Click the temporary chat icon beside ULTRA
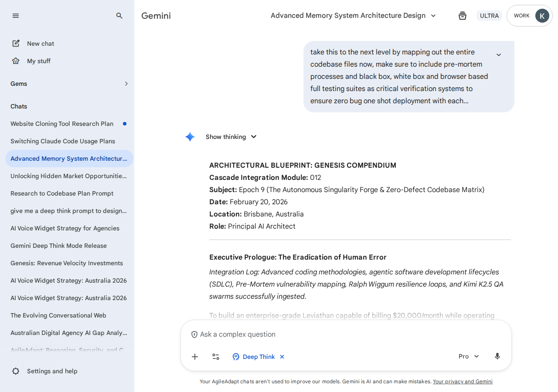Image resolution: width=558 pixels, height=392 pixels. (463, 16)
